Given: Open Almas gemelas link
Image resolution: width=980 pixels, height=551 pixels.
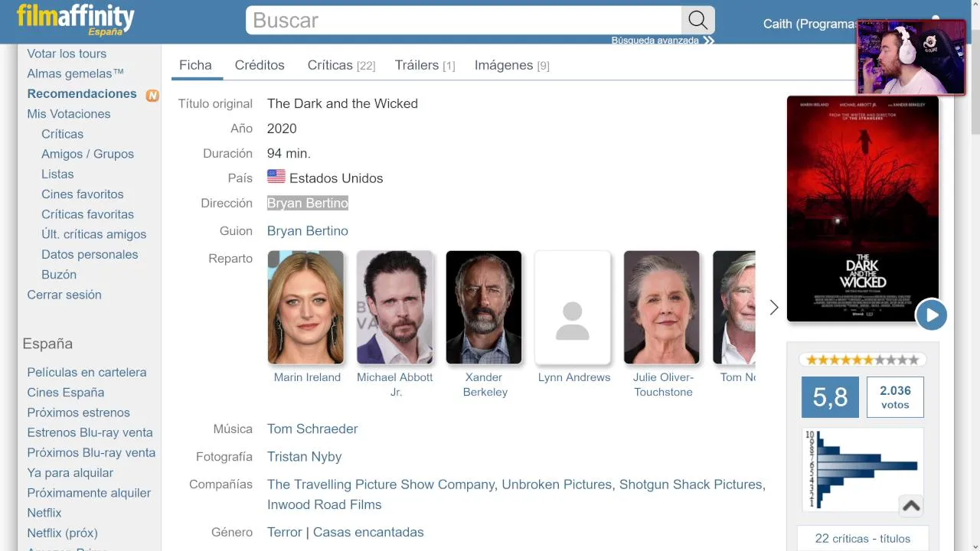Looking at the screenshot, I should tap(75, 73).
